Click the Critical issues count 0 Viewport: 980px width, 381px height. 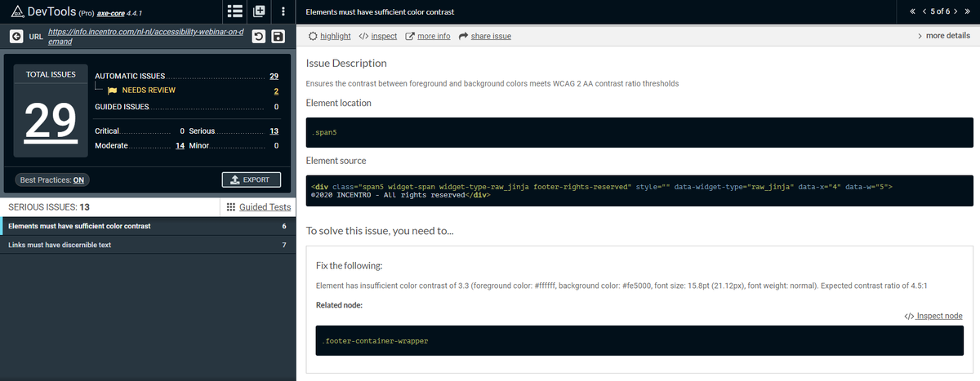[x=181, y=131]
